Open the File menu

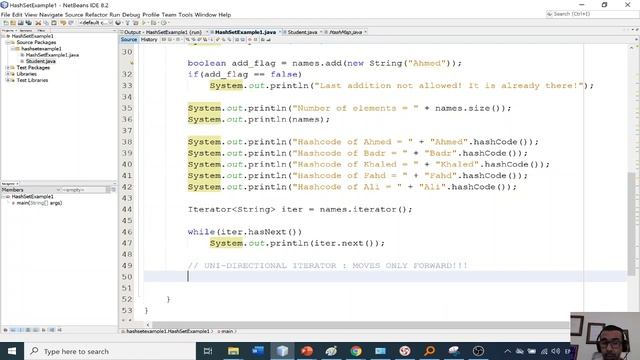[x=5, y=15]
